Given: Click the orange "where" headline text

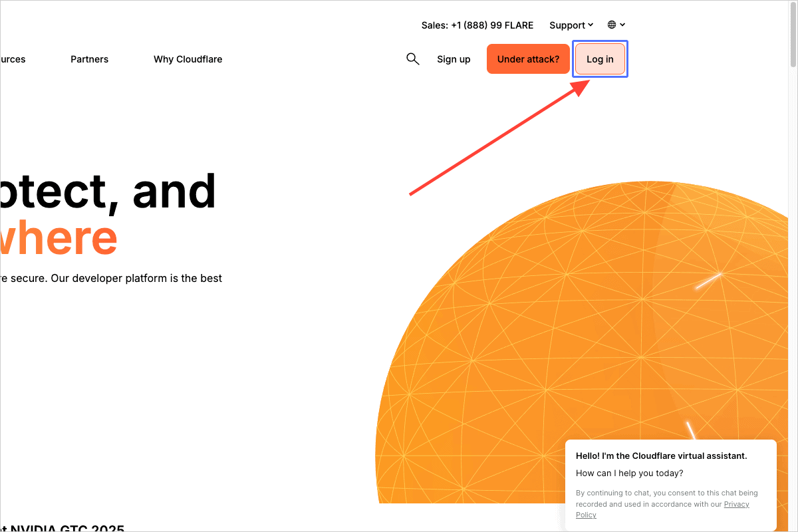Looking at the screenshot, I should click(59, 238).
